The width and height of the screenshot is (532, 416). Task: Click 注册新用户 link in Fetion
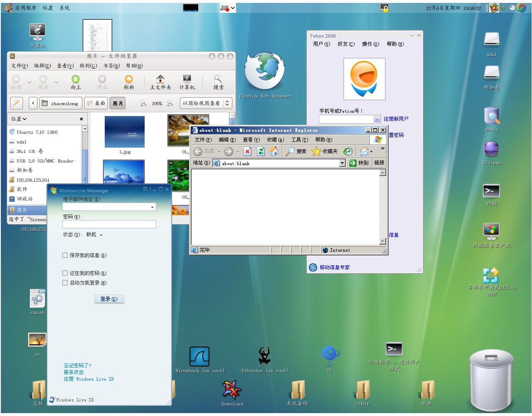pyautogui.click(x=396, y=119)
